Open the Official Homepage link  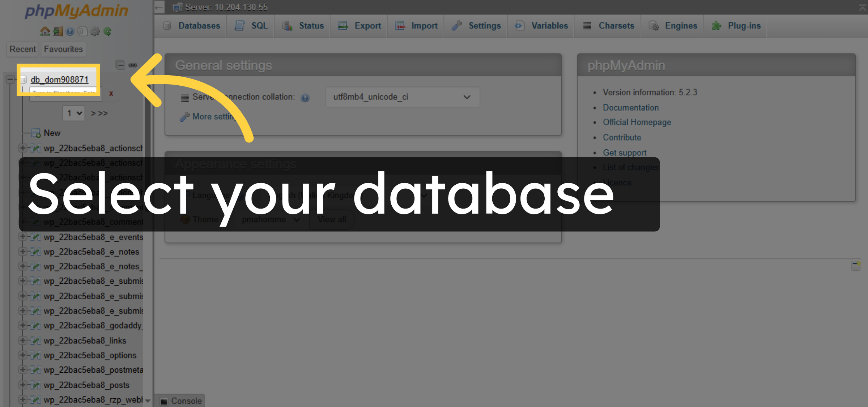coord(637,122)
